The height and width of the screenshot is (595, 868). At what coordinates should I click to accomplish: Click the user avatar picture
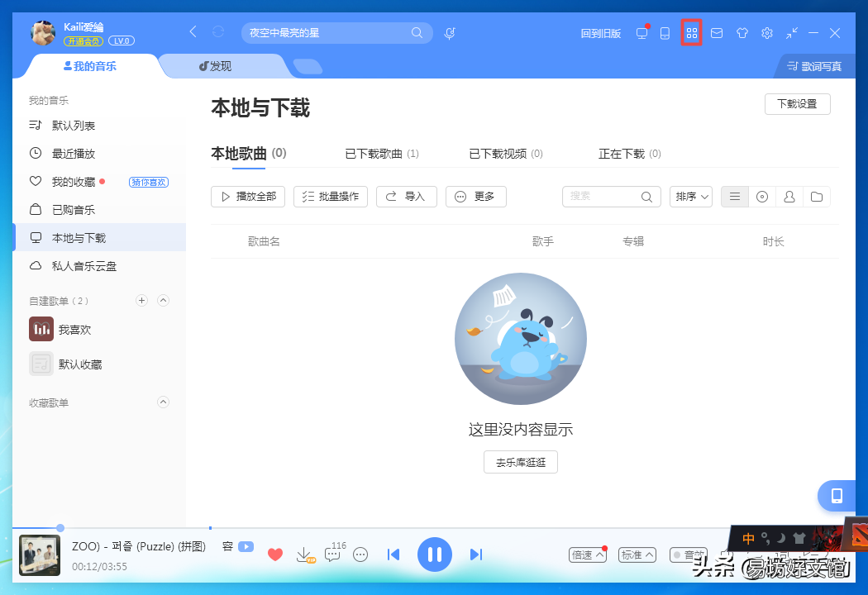(x=43, y=33)
